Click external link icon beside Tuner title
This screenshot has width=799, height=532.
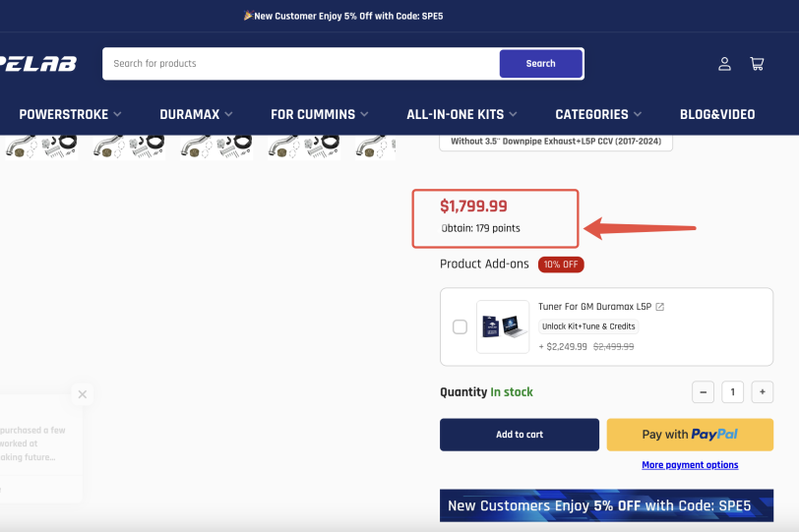coord(660,307)
